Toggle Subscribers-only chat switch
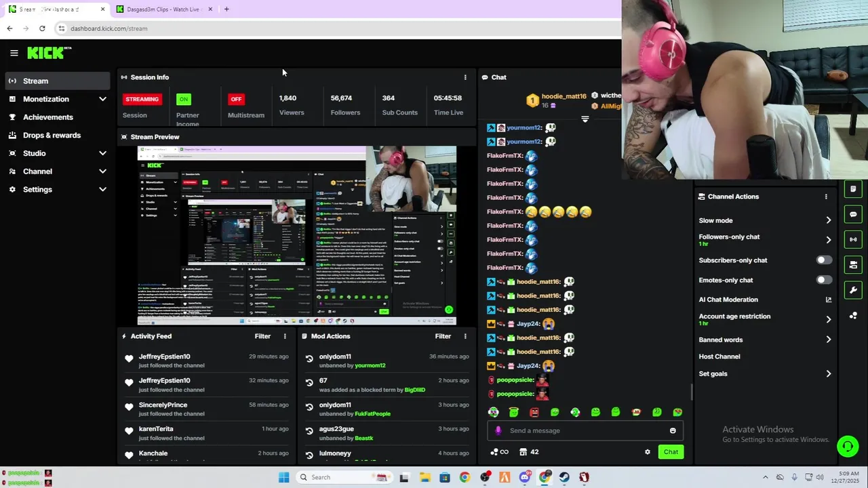The image size is (868, 488). point(824,260)
